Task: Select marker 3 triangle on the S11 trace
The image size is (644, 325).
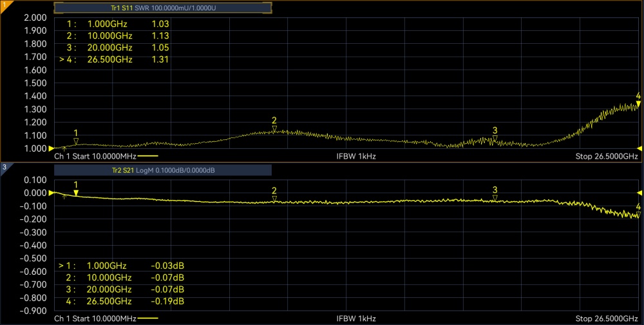Action: (495, 139)
